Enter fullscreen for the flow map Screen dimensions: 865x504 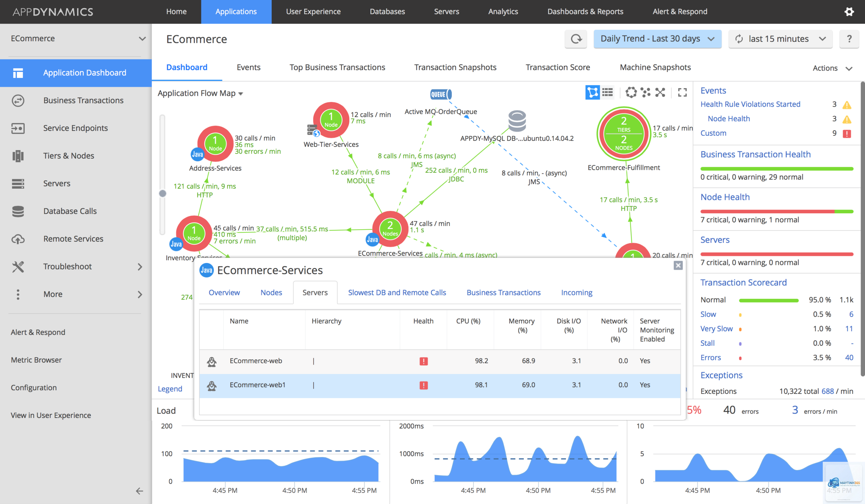click(x=683, y=92)
